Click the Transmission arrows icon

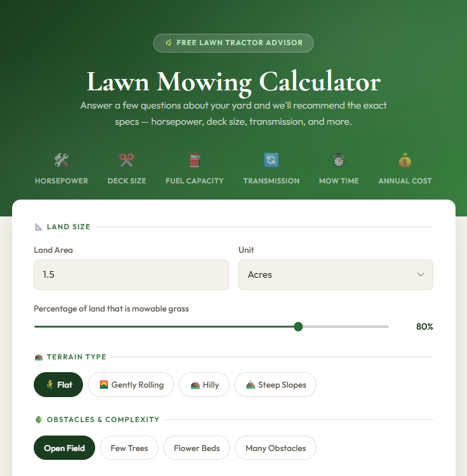click(271, 160)
